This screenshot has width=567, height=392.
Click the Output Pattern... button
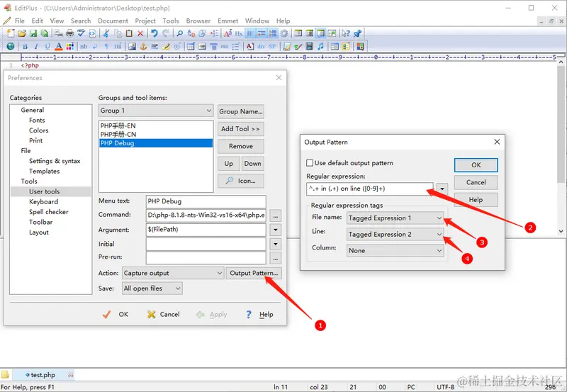coord(254,273)
